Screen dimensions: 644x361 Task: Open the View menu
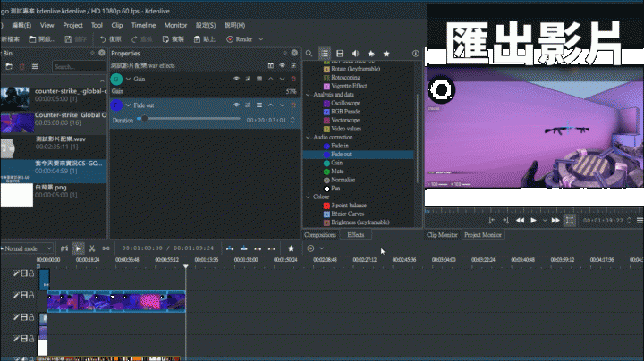click(x=47, y=25)
